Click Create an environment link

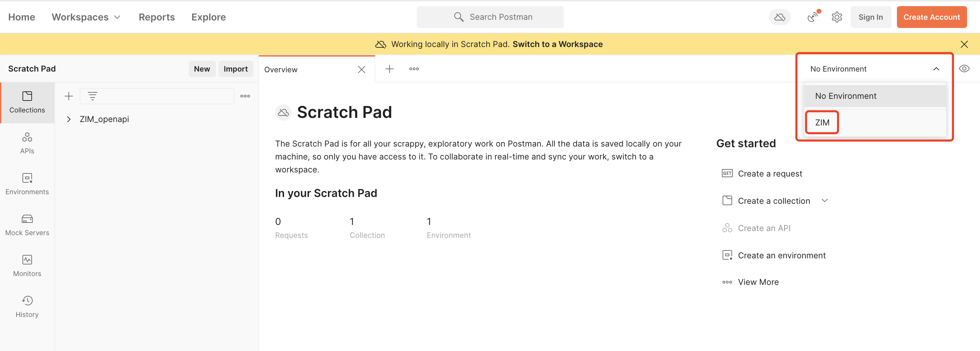pyautogui.click(x=781, y=255)
